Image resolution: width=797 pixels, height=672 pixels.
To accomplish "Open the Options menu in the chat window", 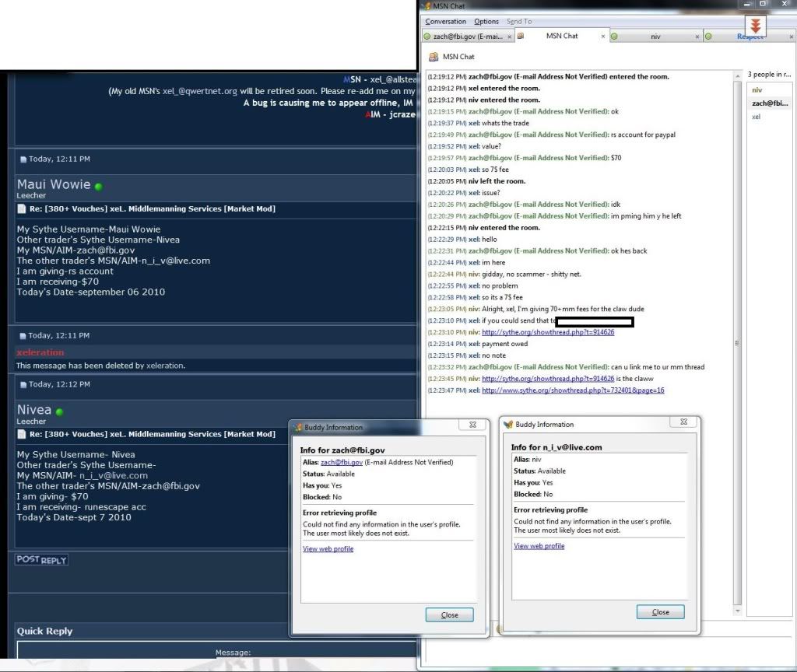I will [x=486, y=21].
